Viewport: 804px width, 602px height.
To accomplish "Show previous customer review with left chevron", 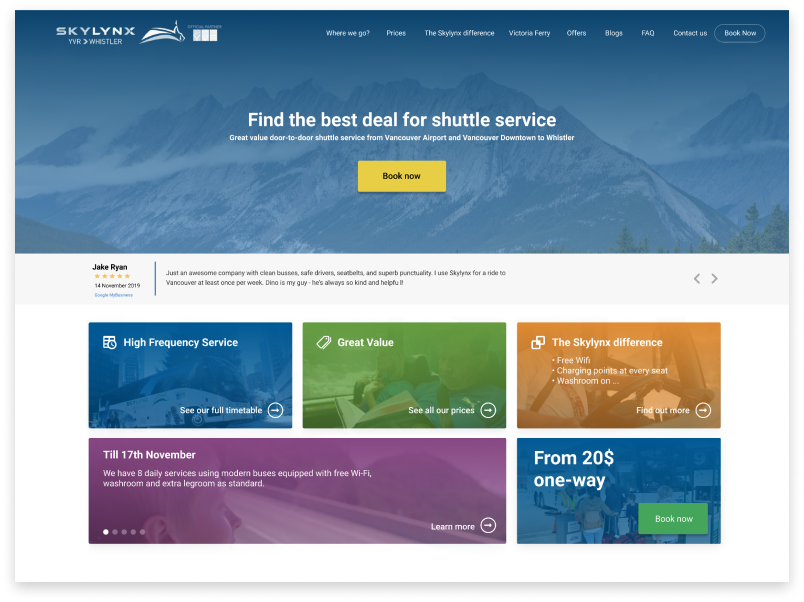I will 697,279.
